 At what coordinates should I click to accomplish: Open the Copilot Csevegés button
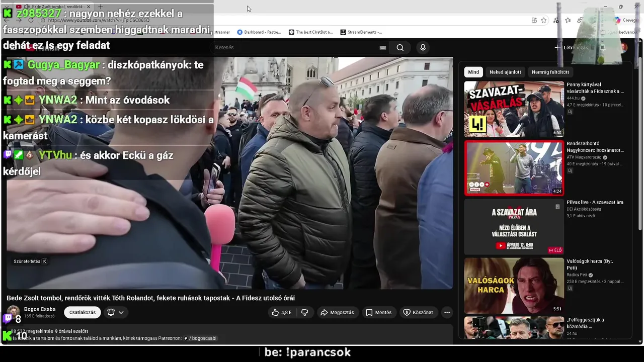pos(627,20)
